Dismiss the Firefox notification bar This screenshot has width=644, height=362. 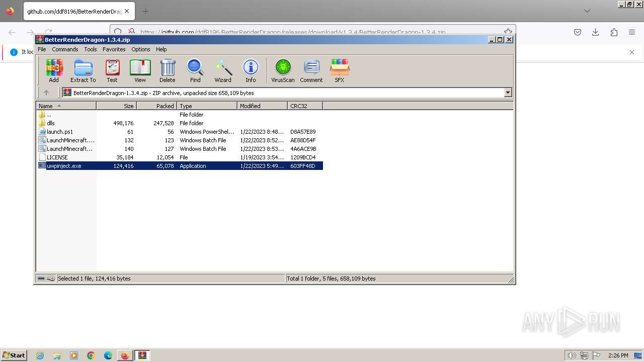tap(632, 52)
